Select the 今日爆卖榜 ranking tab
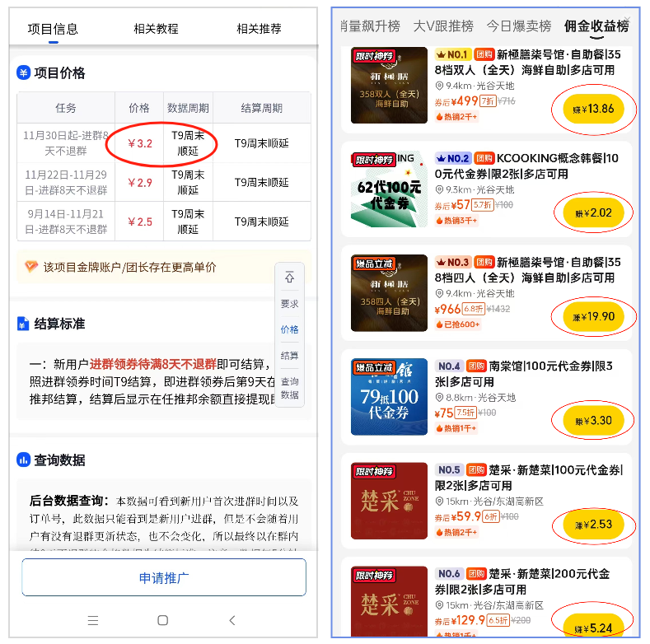The width and height of the screenshot is (650, 644). pyautogui.click(x=518, y=26)
